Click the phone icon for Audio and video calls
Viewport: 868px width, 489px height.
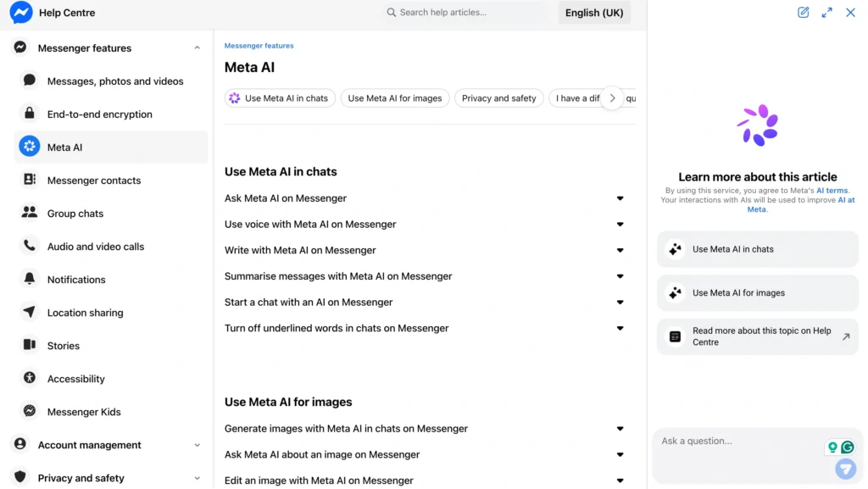(x=30, y=246)
